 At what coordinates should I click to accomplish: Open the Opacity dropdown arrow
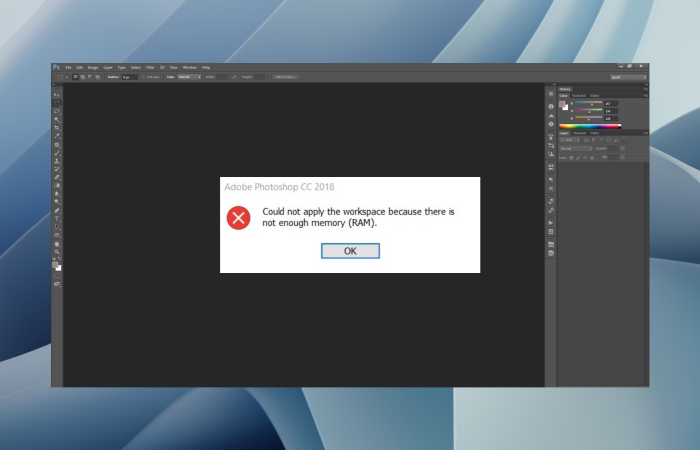pos(622,149)
